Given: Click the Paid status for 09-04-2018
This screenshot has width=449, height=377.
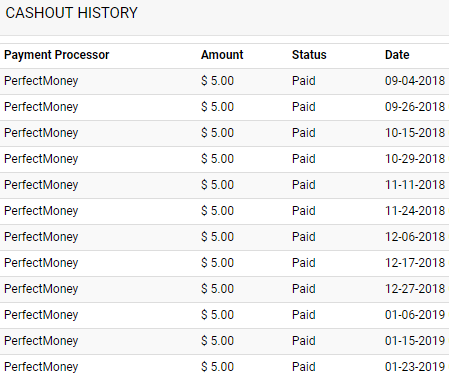Looking at the screenshot, I should 304,81.
